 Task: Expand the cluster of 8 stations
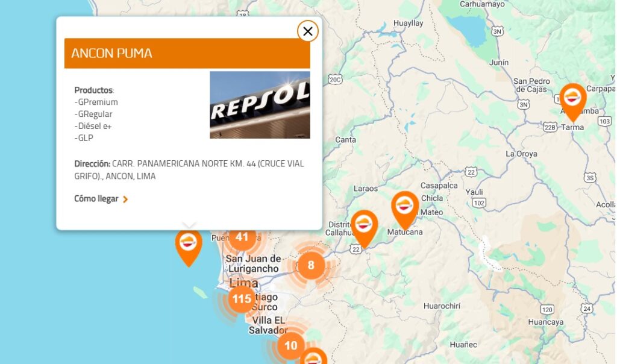click(x=311, y=265)
